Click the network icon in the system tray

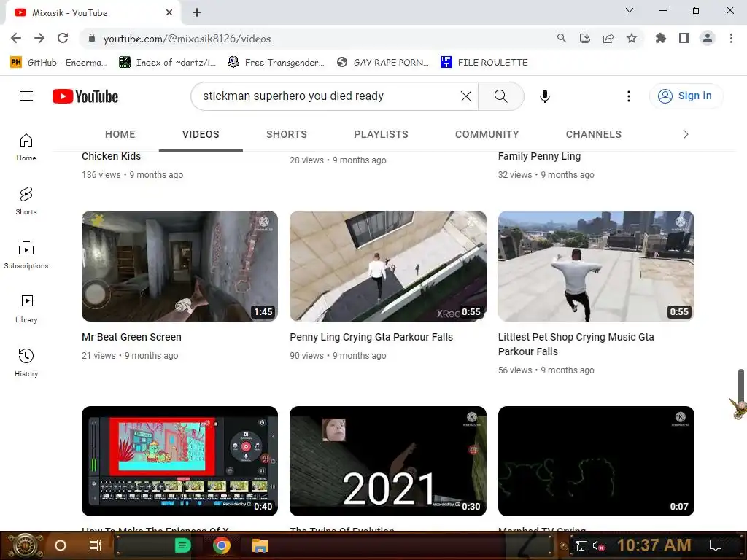tap(581, 545)
